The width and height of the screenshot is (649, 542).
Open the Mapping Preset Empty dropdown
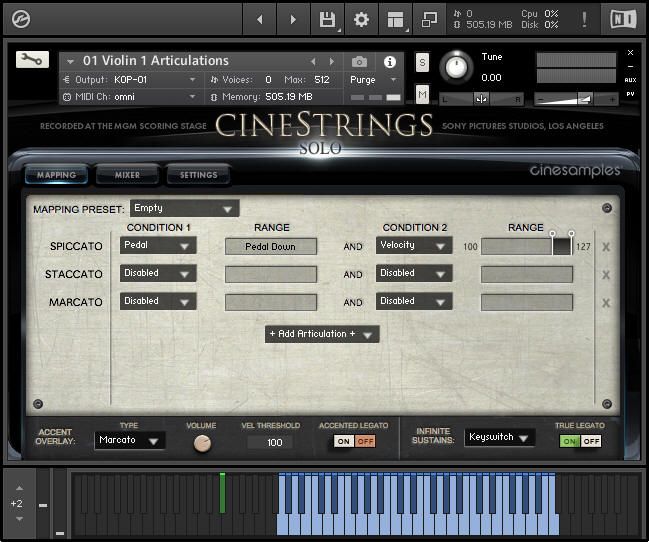(x=184, y=208)
